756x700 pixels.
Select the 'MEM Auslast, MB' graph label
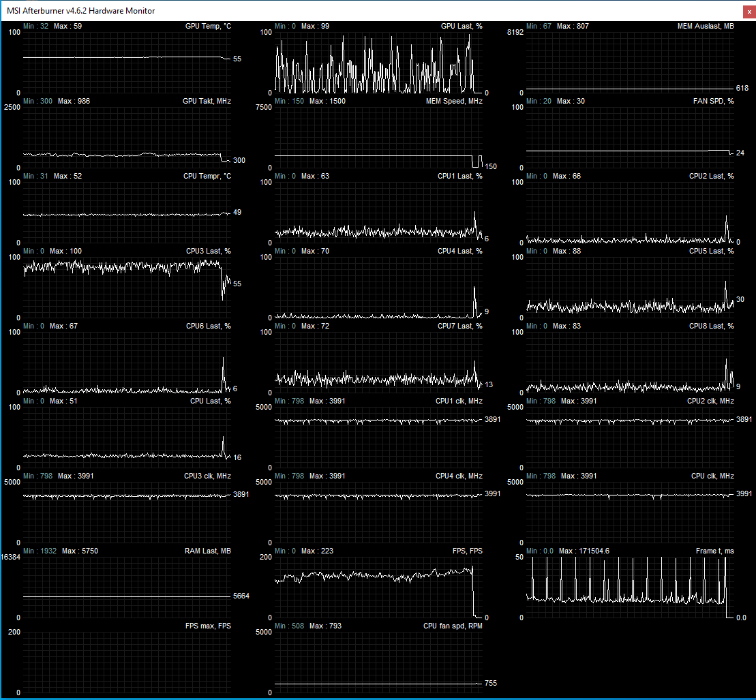[x=706, y=26]
